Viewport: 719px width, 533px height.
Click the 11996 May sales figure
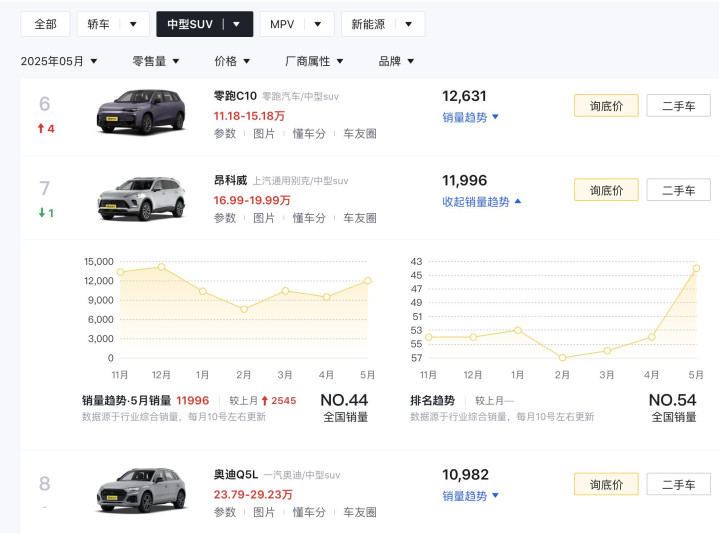coord(193,400)
